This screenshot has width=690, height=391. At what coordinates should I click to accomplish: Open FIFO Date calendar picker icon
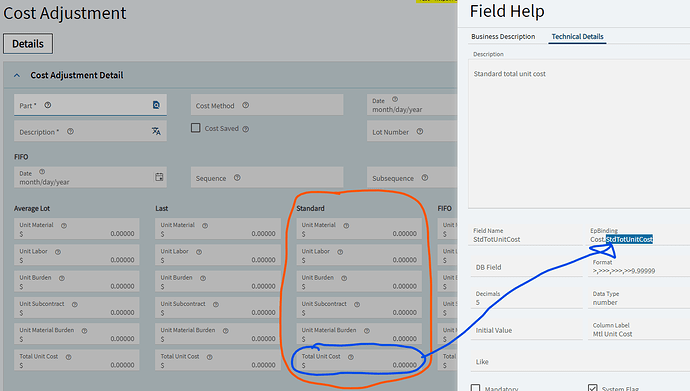159,177
